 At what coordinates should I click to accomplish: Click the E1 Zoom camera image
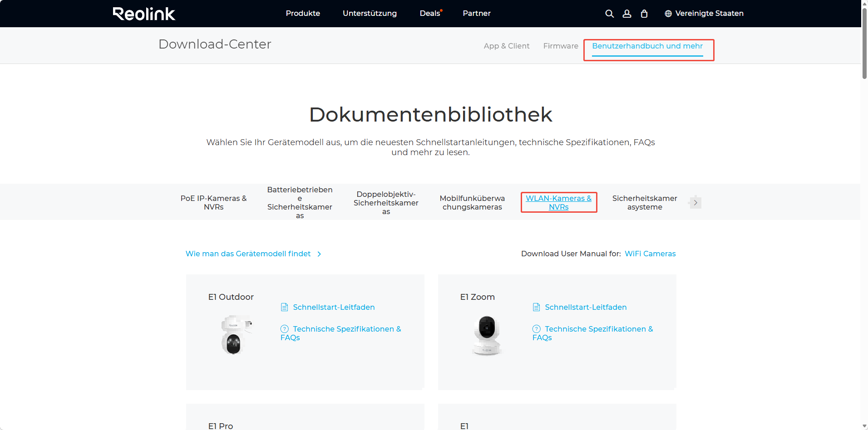coord(487,336)
